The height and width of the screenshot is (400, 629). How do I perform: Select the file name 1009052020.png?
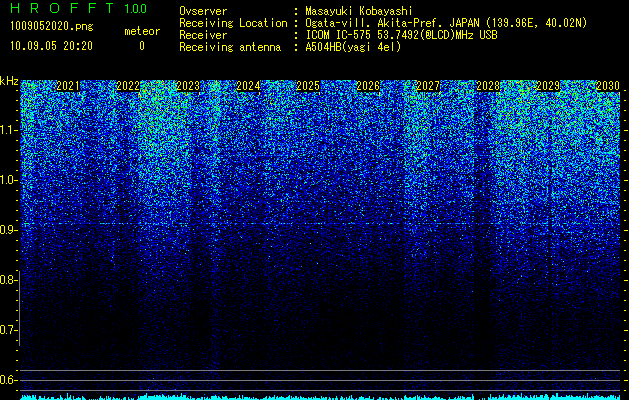pos(52,27)
